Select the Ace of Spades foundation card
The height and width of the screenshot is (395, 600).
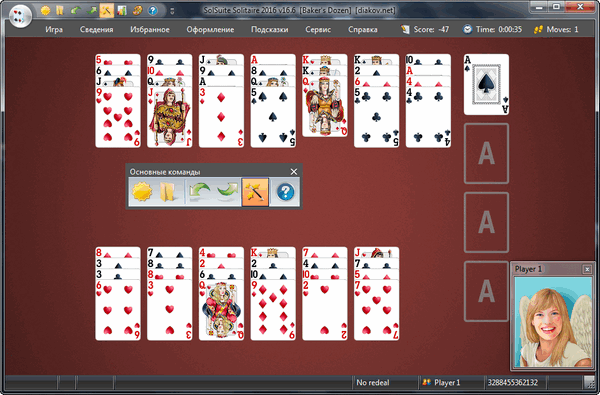click(486, 85)
